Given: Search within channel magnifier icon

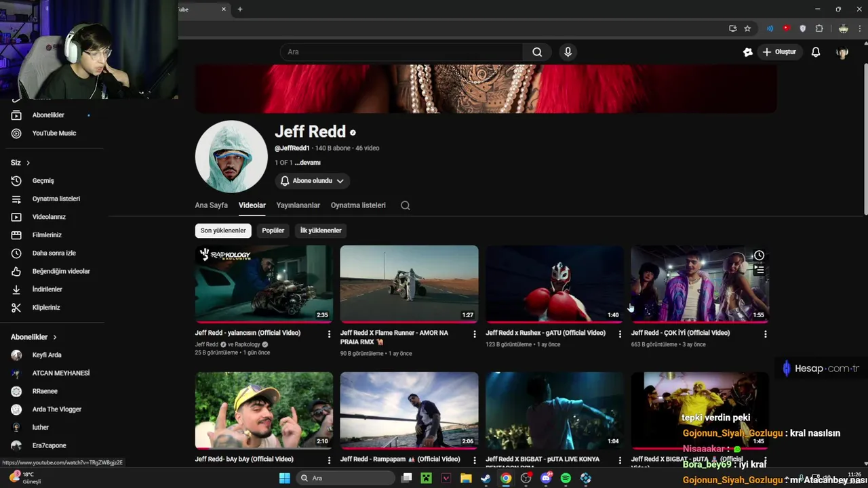Looking at the screenshot, I should (406, 205).
